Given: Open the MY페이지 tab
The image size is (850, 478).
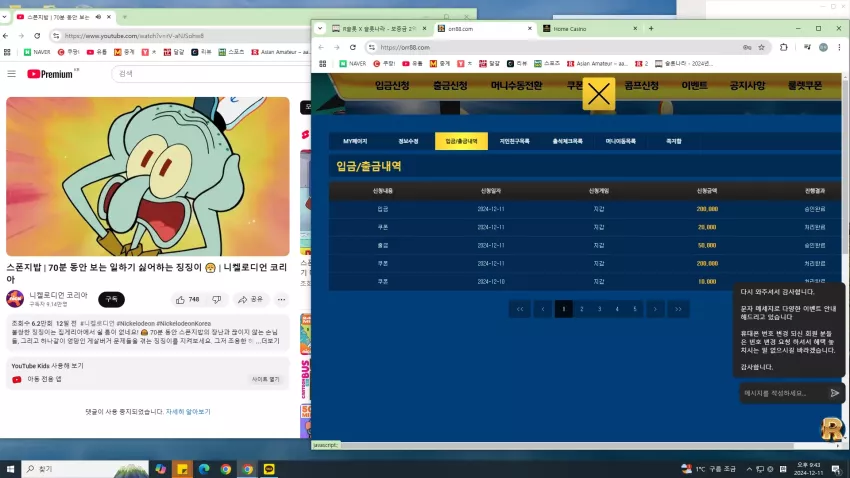Looking at the screenshot, I should click(x=355, y=141).
